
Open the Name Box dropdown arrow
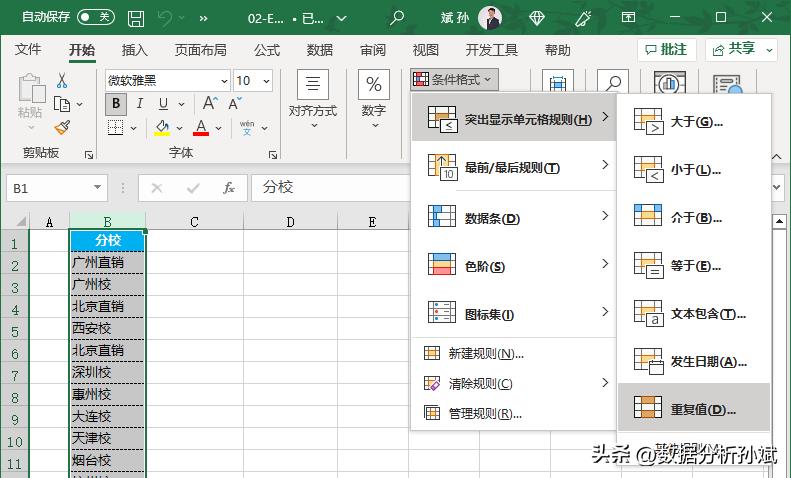(x=97, y=187)
